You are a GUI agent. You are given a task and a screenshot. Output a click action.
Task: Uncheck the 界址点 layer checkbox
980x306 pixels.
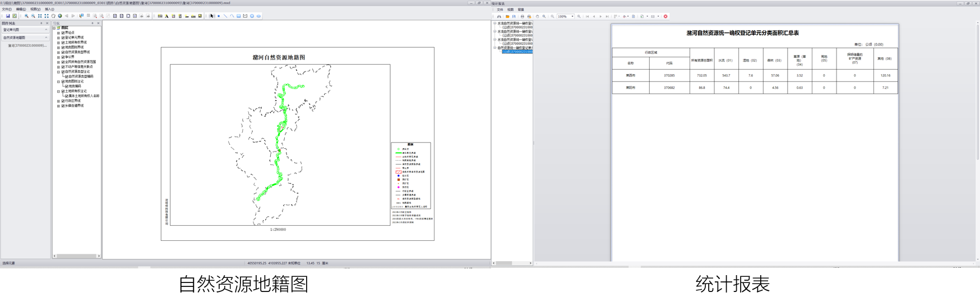tap(63, 33)
